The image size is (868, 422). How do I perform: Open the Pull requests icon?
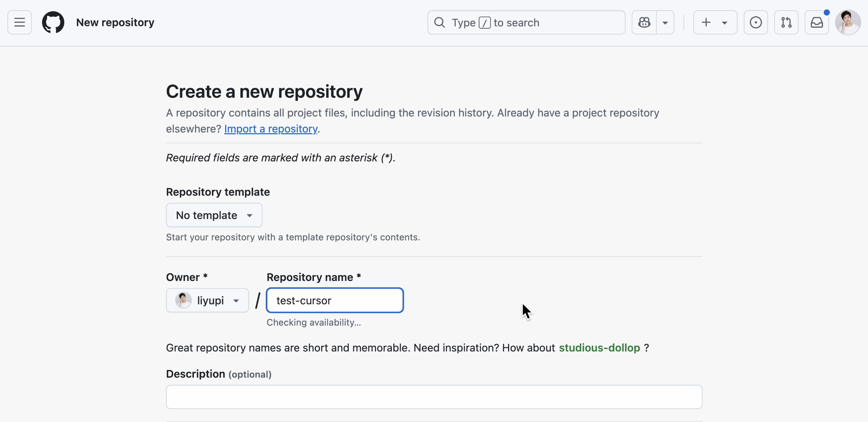(786, 22)
